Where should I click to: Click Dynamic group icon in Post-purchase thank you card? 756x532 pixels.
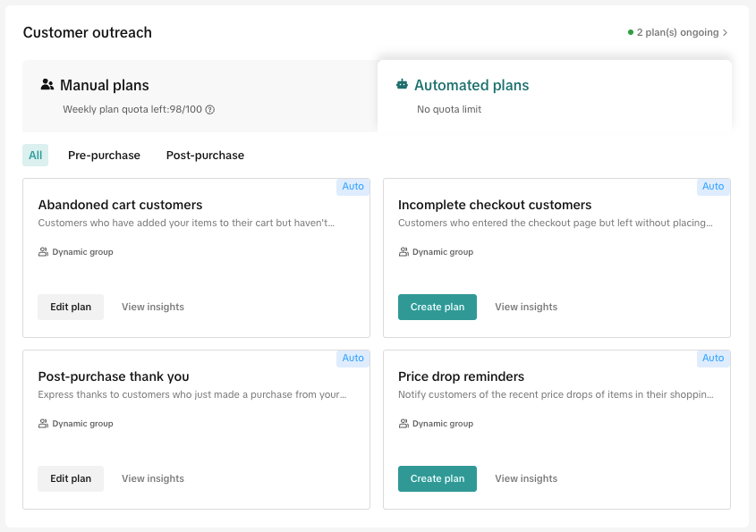click(43, 424)
